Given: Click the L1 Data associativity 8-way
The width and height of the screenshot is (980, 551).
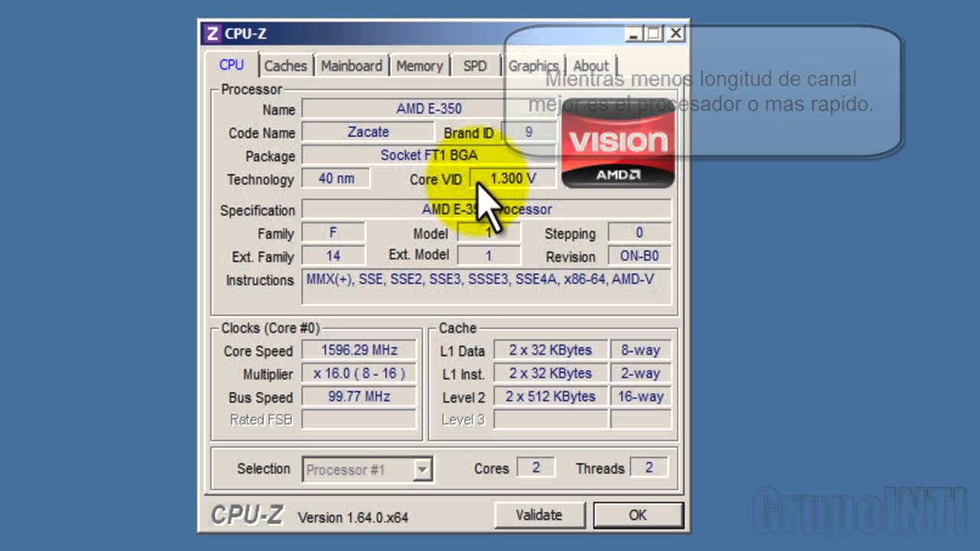Looking at the screenshot, I should (x=641, y=350).
